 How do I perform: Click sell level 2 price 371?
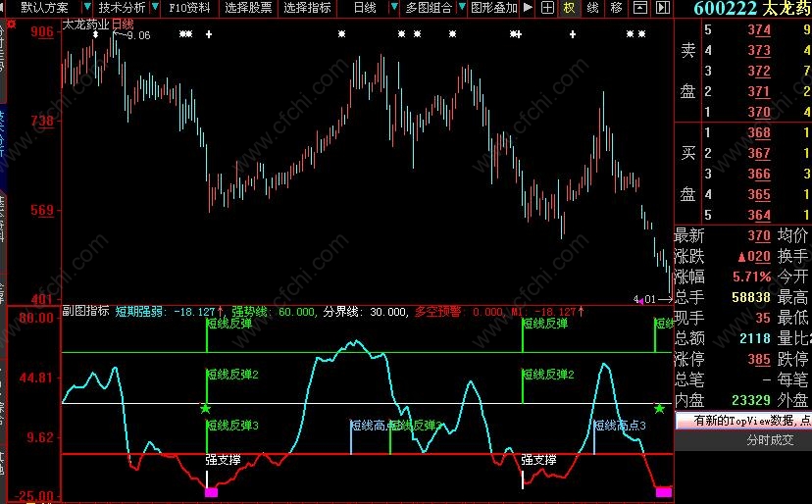point(759,92)
